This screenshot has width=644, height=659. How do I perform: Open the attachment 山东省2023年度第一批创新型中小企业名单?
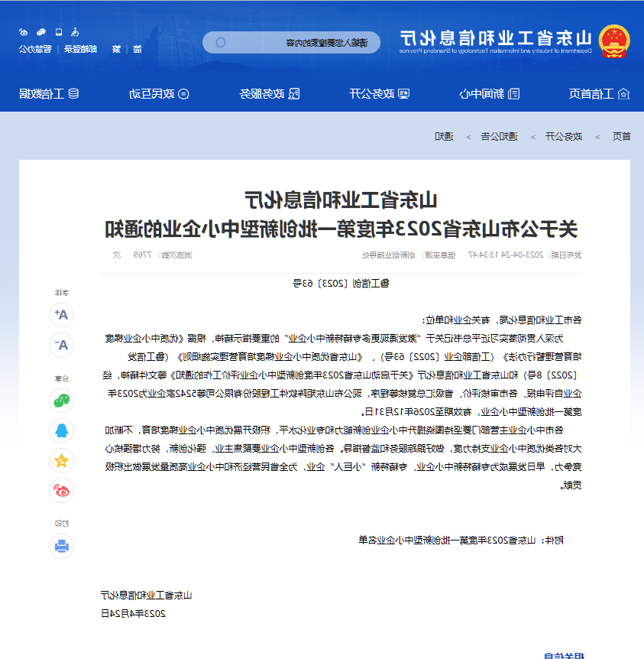(x=447, y=540)
